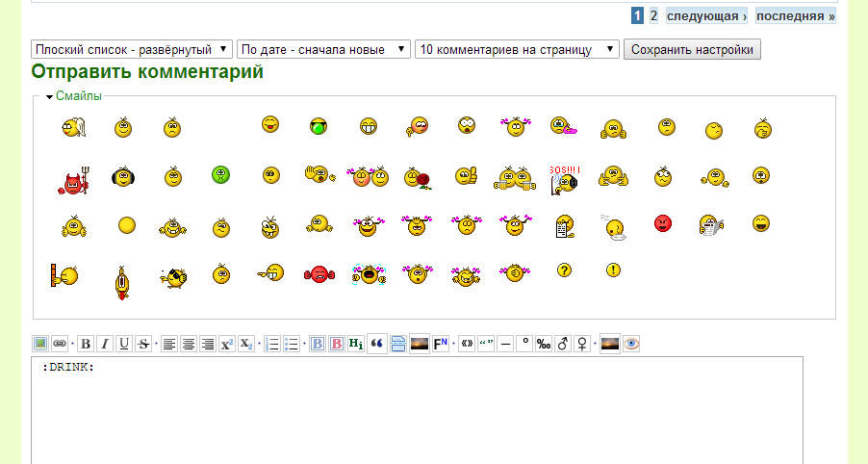
Task: Insert the female symbol
Action: (582, 344)
